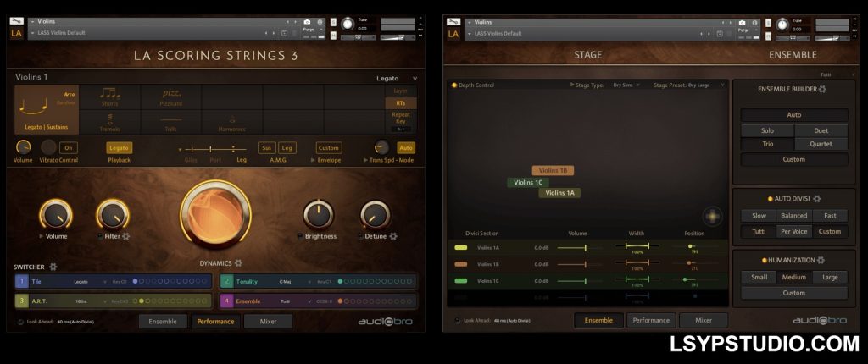
Task: Open Switcher 1 Tile Legato dropdown
Action: (91, 282)
